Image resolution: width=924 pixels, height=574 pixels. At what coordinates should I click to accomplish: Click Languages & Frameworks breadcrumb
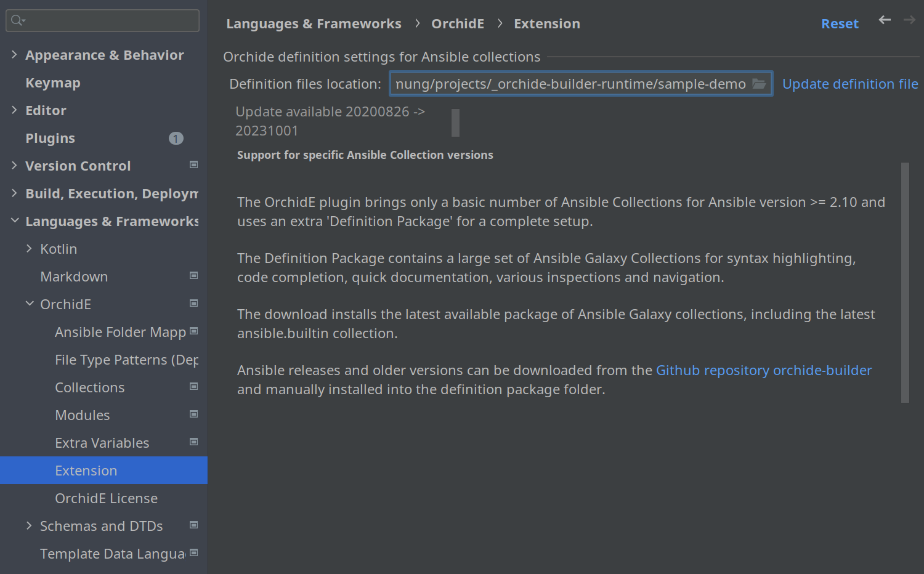pos(314,24)
